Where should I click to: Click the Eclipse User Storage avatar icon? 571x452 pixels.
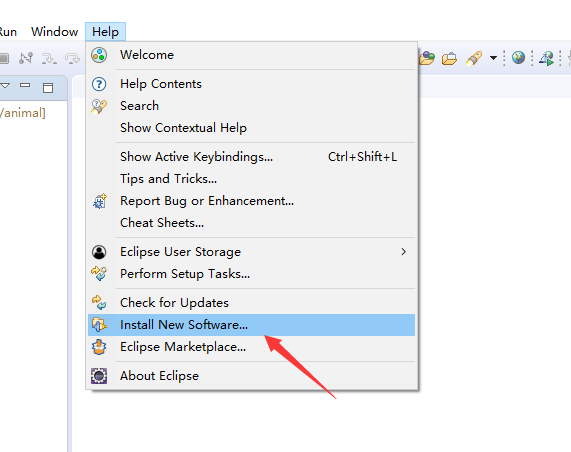99,252
